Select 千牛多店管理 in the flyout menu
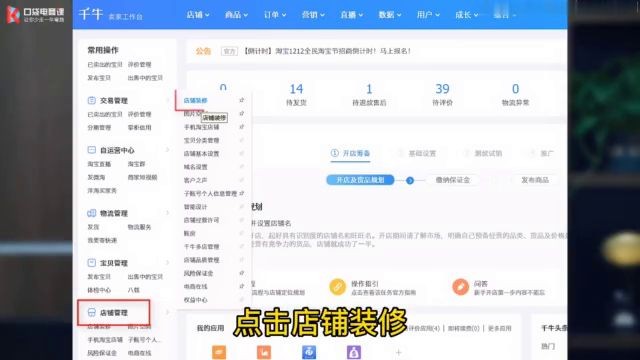640x360 pixels. click(x=202, y=247)
